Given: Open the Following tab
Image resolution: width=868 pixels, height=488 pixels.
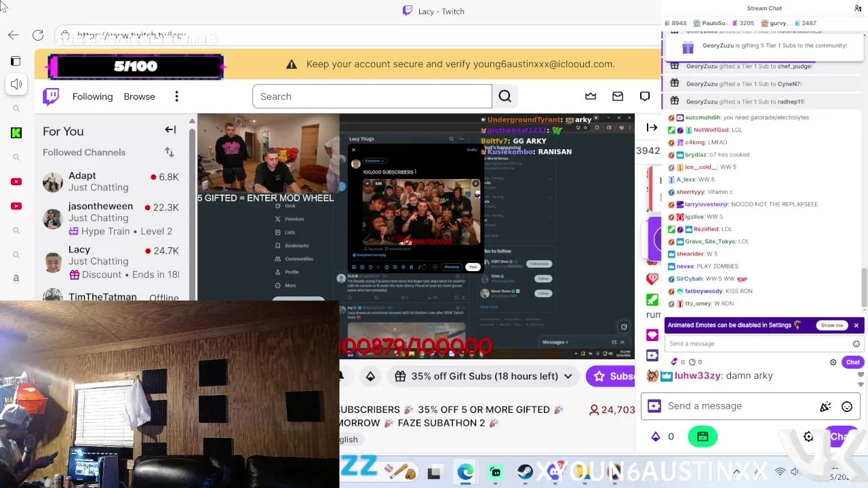Looking at the screenshot, I should tap(92, 96).
